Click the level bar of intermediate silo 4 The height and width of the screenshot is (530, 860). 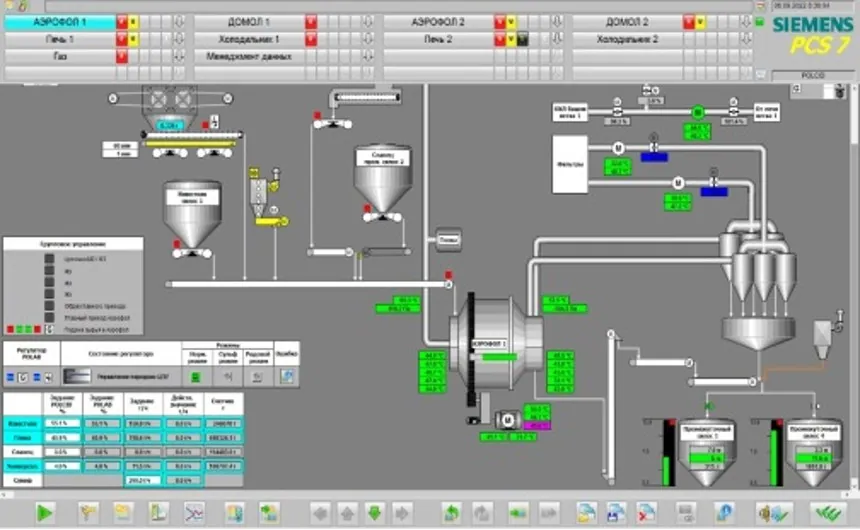point(774,453)
